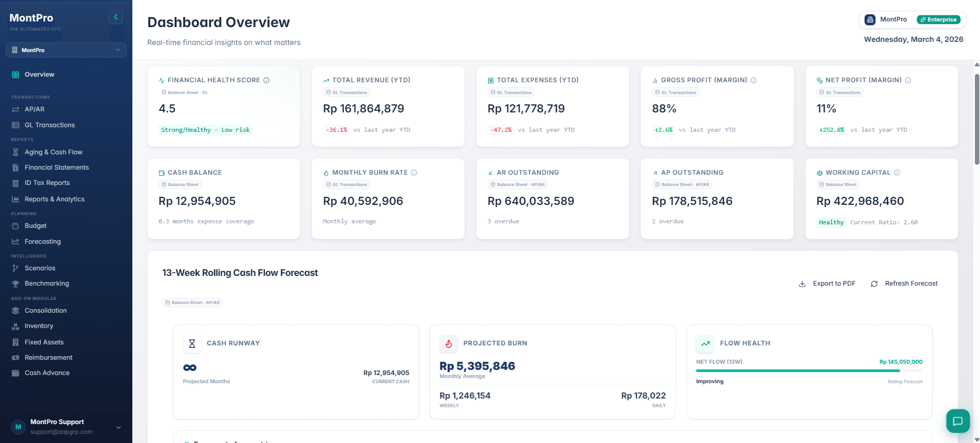Click the Cash Runway hourglass icon
This screenshot has width=980, height=443.
point(192,344)
